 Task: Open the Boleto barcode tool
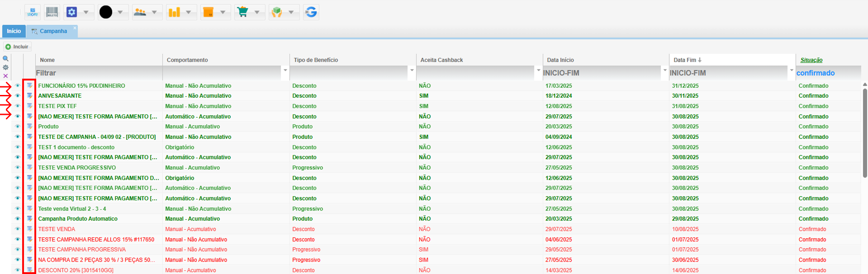click(x=52, y=12)
